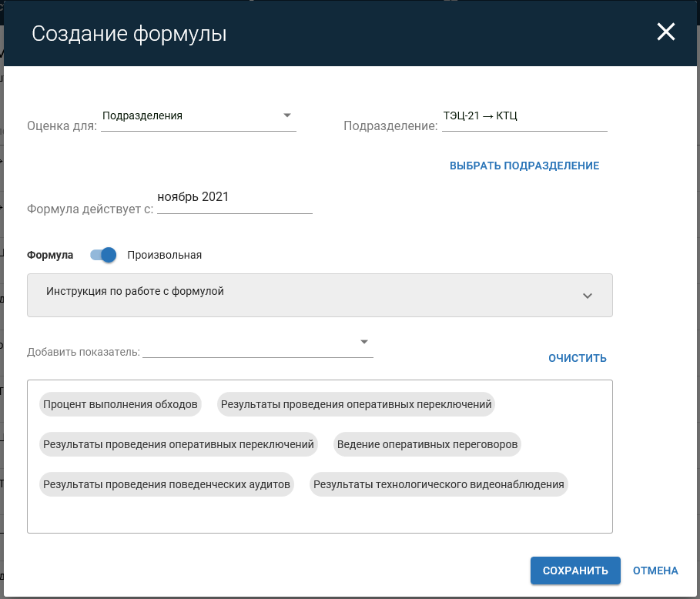Screen dimensions: 700x599
Task: Cancel with the ОТМЕНА button
Action: [x=655, y=571]
